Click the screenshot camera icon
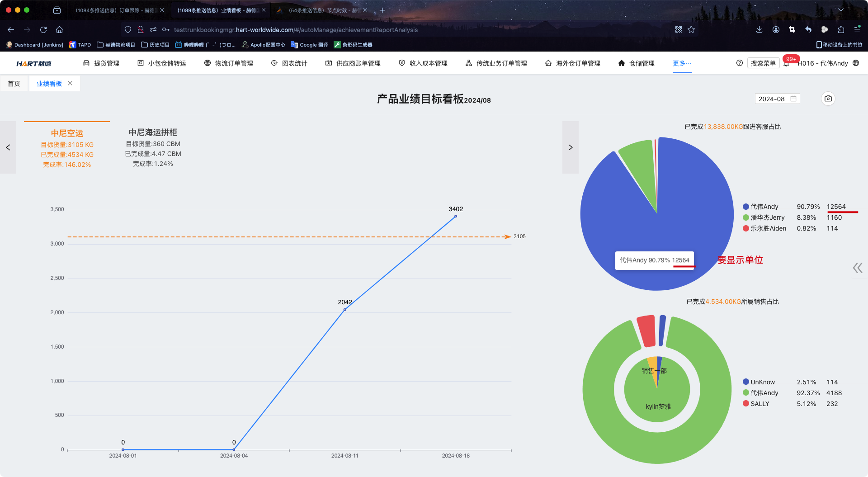 (828, 99)
